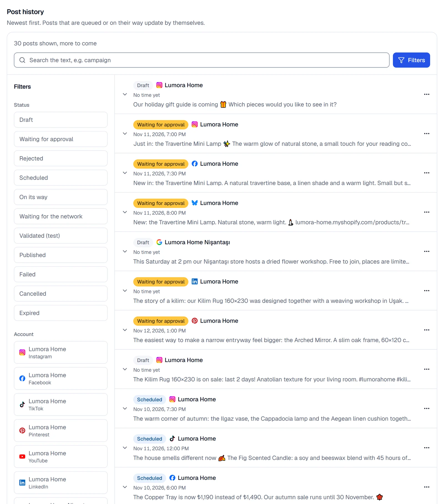Open more options for kilim story post
444x504 pixels.
(x=427, y=291)
